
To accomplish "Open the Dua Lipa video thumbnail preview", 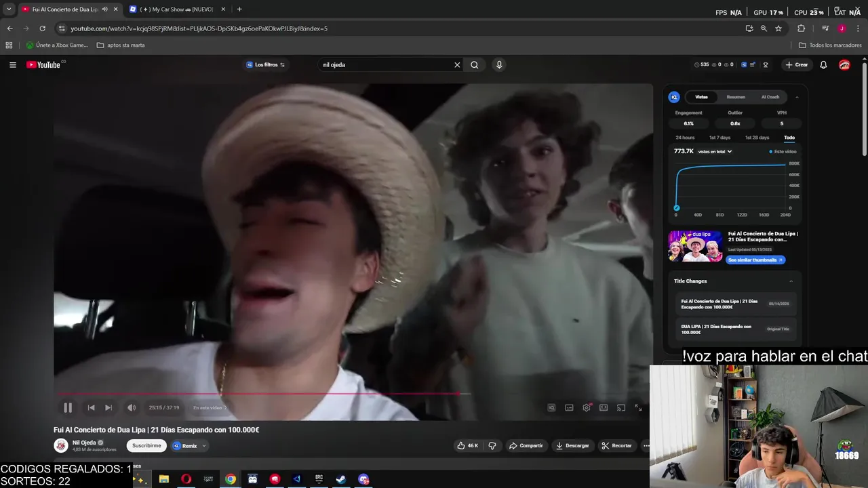I will [x=695, y=246].
